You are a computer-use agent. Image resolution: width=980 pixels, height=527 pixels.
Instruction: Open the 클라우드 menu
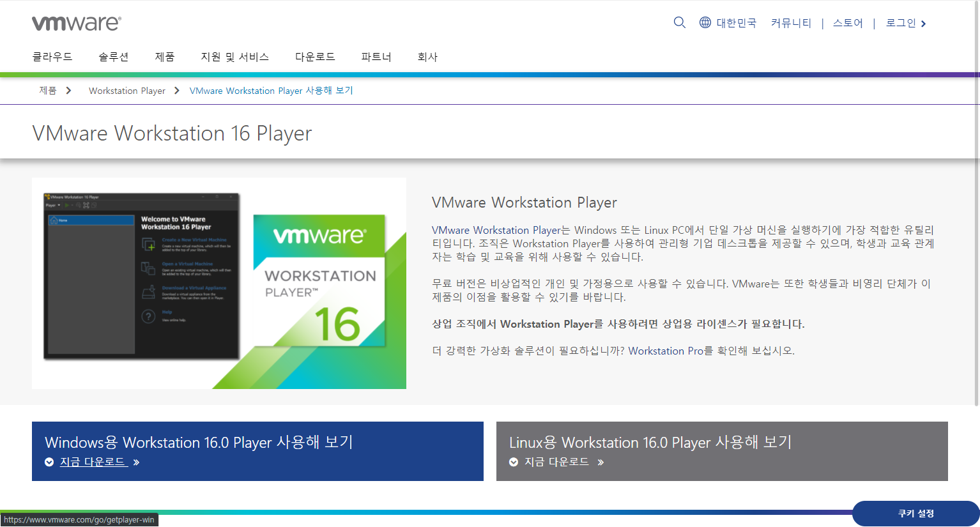(x=52, y=57)
